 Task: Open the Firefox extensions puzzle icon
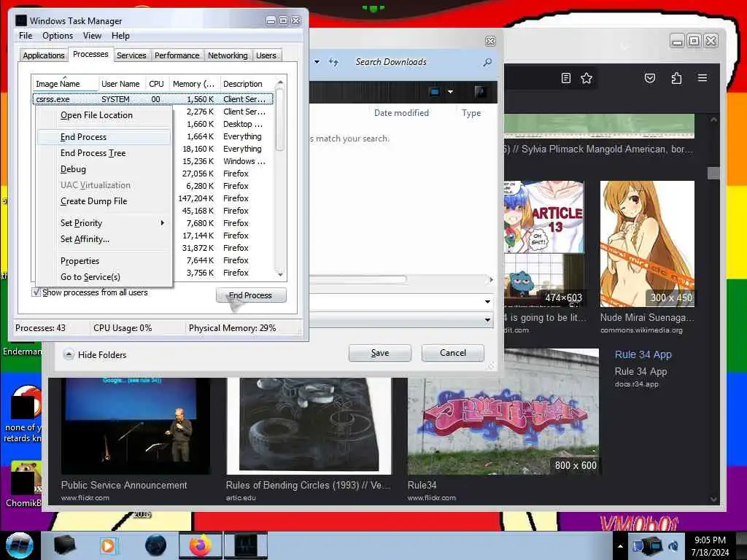(x=676, y=78)
